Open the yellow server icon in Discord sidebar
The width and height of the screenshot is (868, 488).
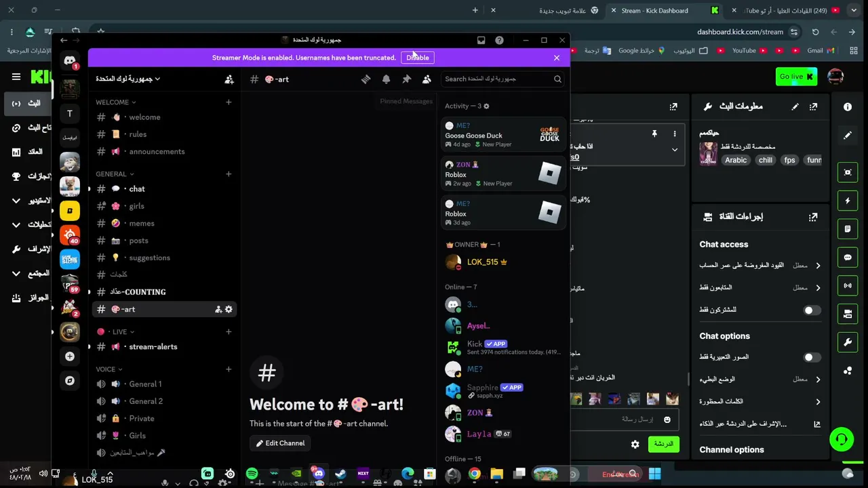click(x=69, y=210)
